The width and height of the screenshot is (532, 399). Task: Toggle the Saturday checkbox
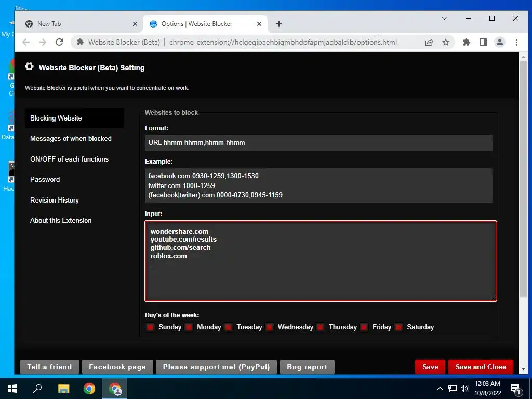(398, 327)
